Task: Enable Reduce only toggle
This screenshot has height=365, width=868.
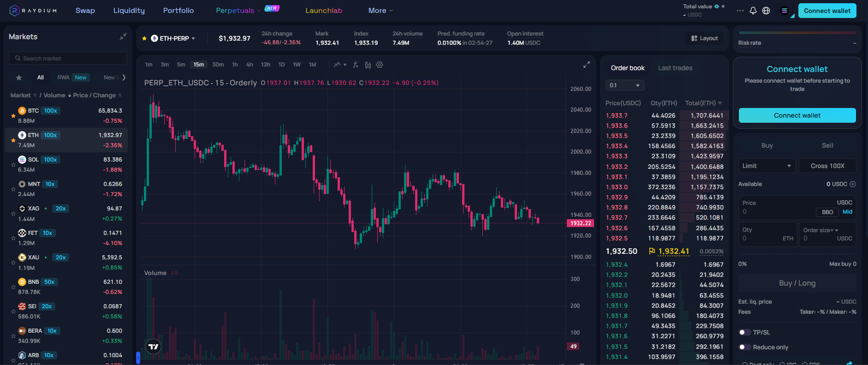Action: (x=744, y=347)
